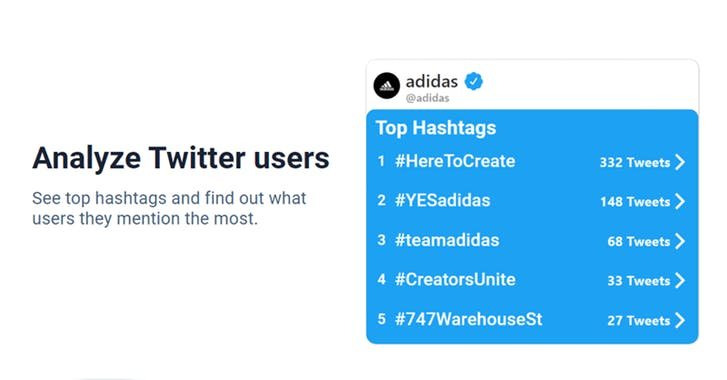Select the Top Hashtags heading
The height and width of the screenshot is (380, 727).
pos(436,128)
